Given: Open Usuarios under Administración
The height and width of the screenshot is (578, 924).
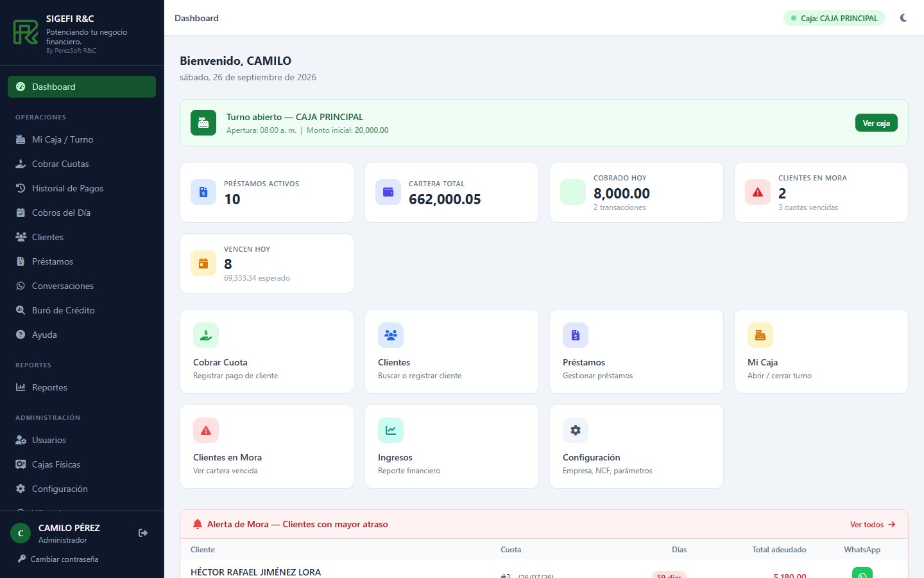Looking at the screenshot, I should coord(81,440).
